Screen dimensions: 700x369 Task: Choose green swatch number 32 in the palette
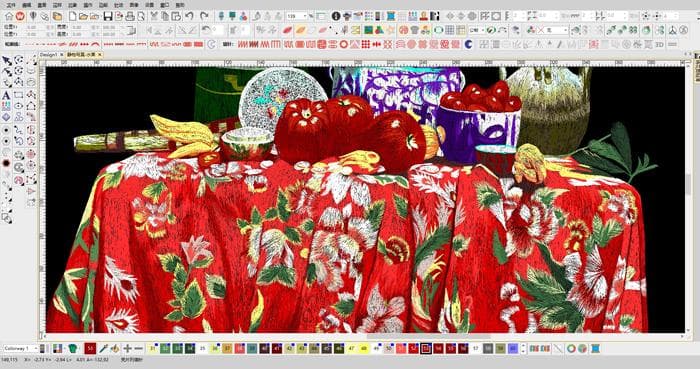pos(165,348)
